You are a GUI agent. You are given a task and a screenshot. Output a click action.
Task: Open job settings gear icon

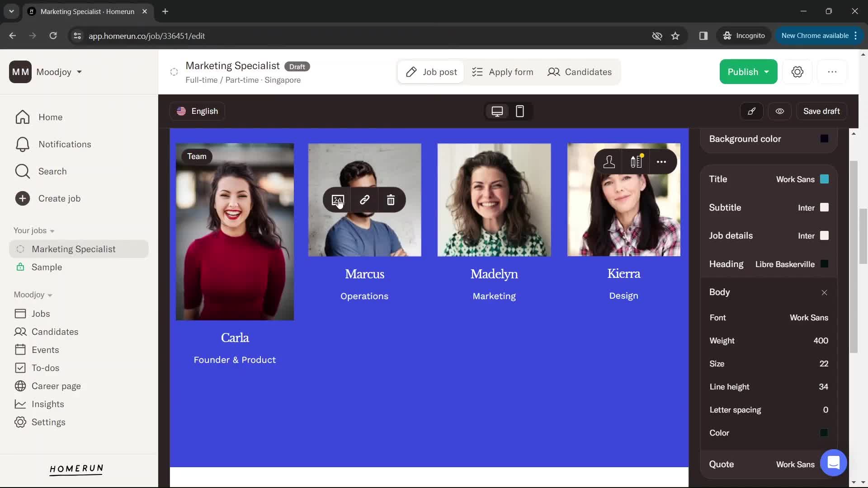tap(797, 72)
